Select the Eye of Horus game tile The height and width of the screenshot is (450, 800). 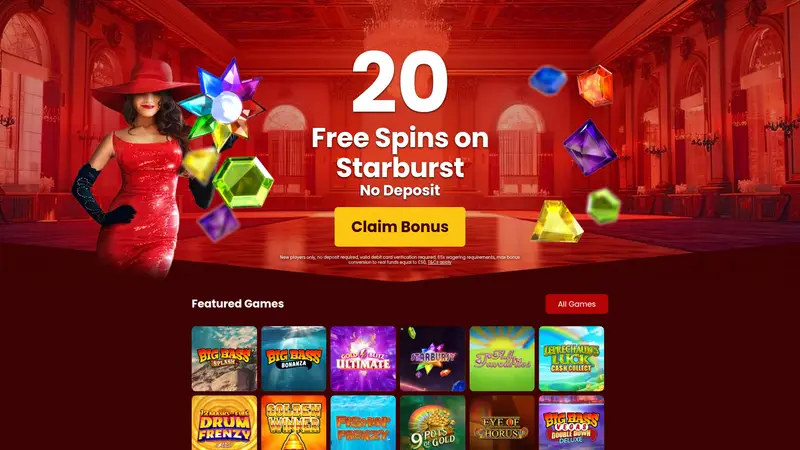[502, 423]
